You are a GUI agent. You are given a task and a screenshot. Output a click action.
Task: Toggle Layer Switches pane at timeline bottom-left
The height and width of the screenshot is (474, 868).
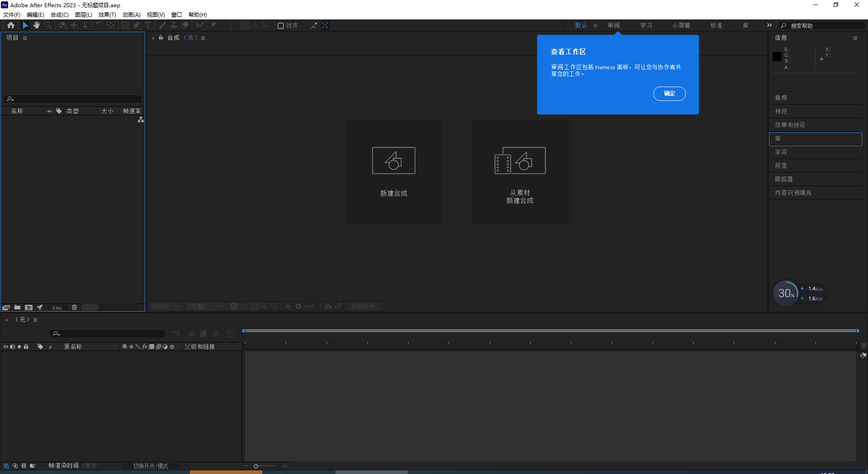(6, 466)
